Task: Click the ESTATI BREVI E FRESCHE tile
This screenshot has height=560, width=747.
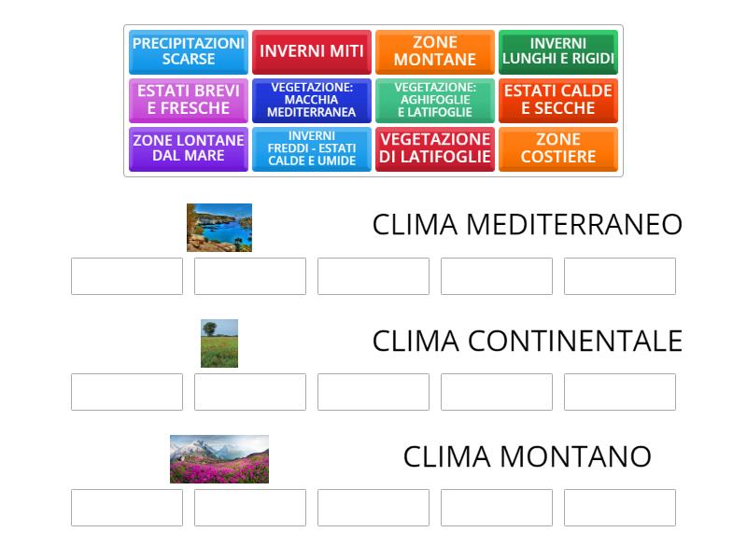Action: [x=187, y=100]
